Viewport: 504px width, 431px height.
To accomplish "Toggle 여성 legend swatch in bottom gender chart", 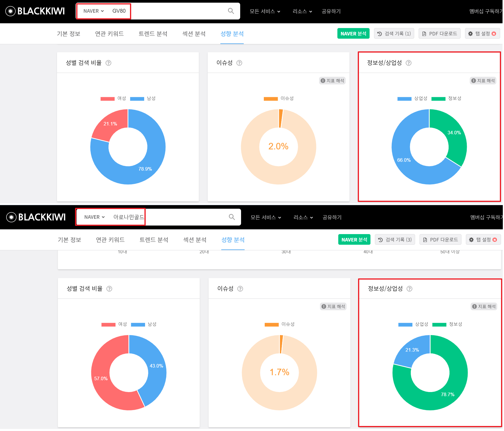I will [x=108, y=324].
